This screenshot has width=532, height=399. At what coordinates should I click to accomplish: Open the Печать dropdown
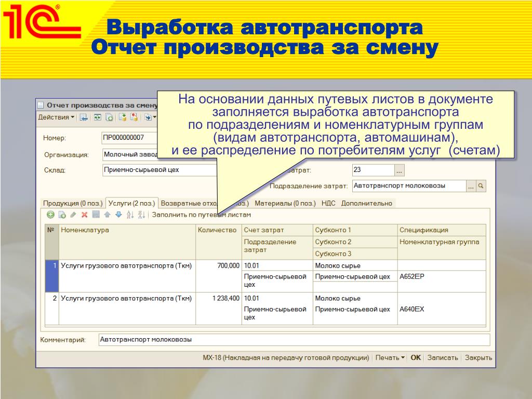(x=390, y=357)
